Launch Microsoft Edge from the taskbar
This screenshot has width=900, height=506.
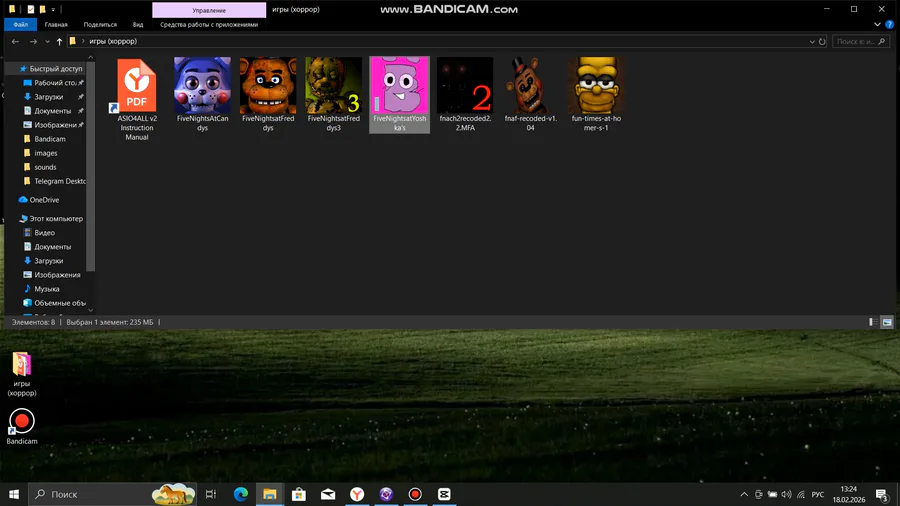point(240,494)
